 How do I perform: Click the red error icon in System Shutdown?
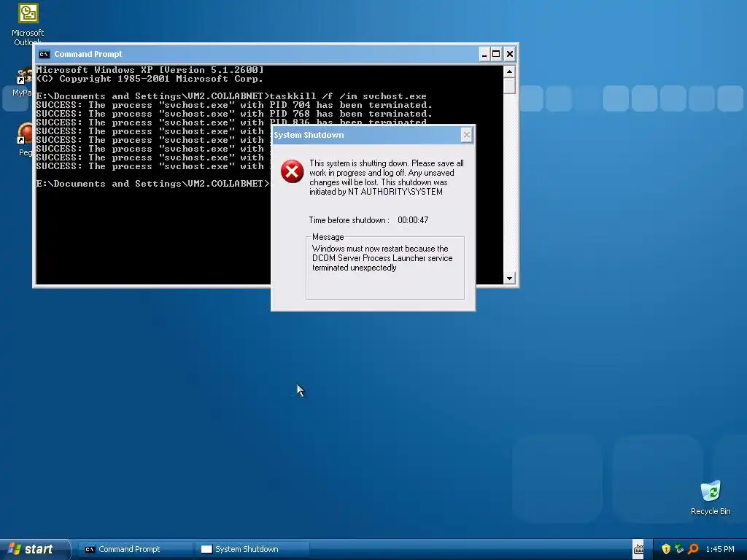292,171
